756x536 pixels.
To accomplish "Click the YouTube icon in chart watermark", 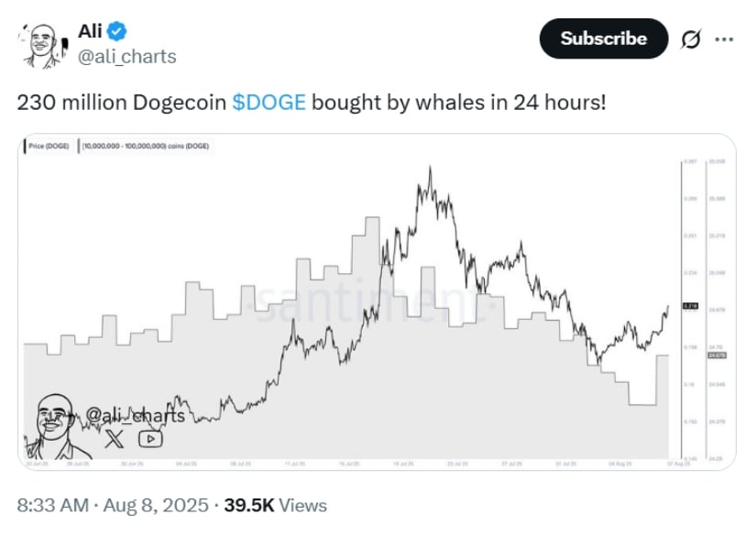I will click(150, 439).
